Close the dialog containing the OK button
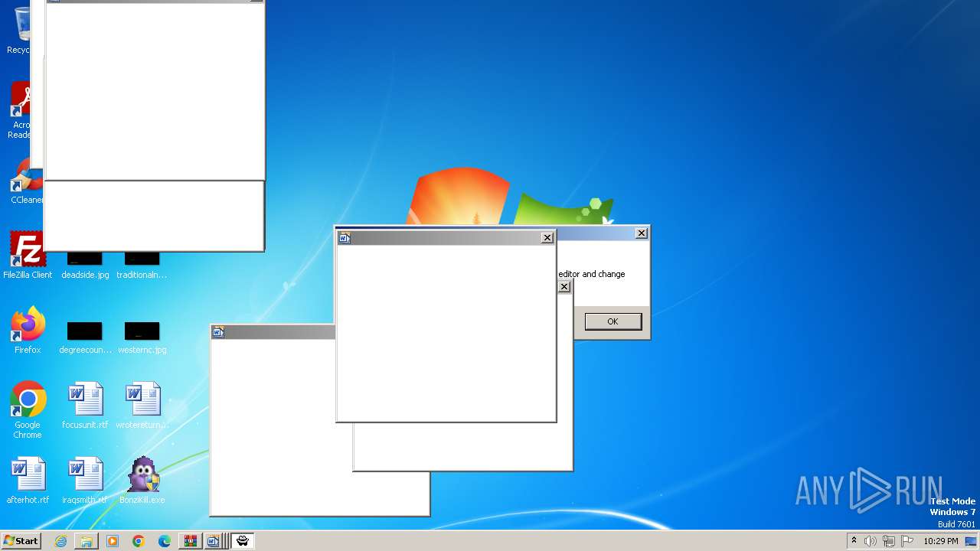The image size is (980, 551). [x=642, y=233]
